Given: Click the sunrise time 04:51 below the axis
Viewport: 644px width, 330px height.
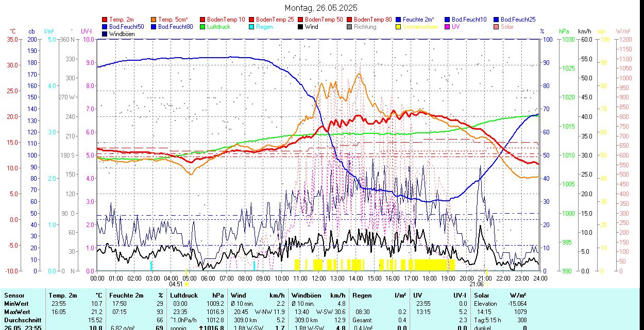Looking at the screenshot, I should (176, 284).
